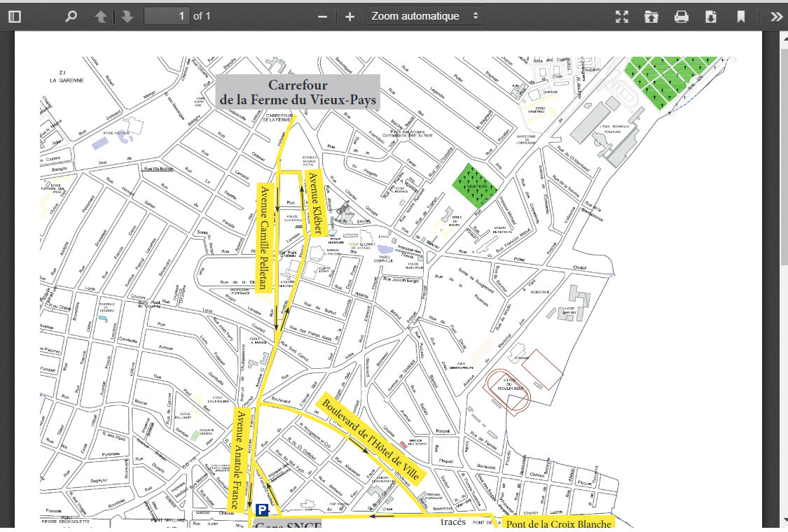
Task: Zoom in using the plus button
Action: [350, 16]
